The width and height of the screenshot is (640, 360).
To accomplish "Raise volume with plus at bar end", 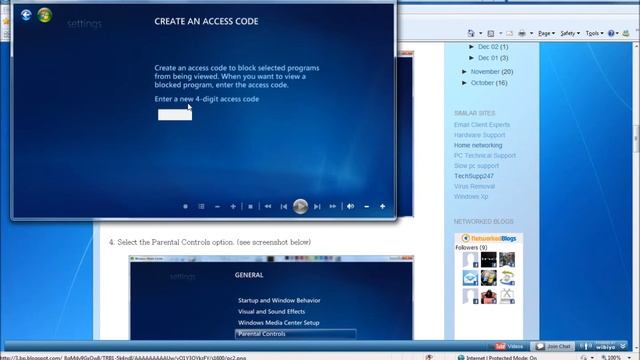I will click(382, 207).
